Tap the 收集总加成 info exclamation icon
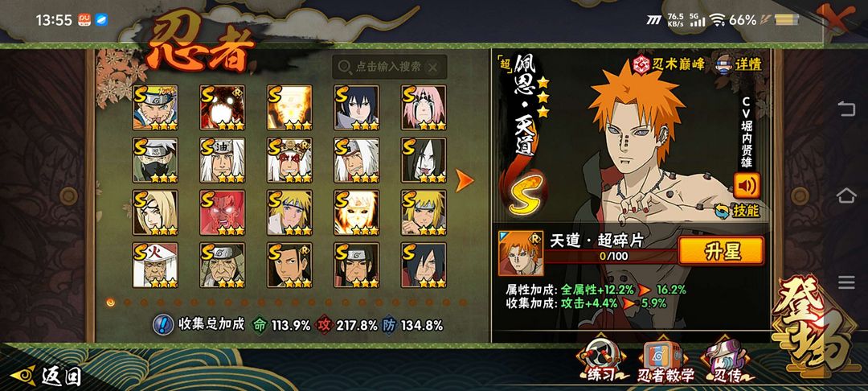 162,324
